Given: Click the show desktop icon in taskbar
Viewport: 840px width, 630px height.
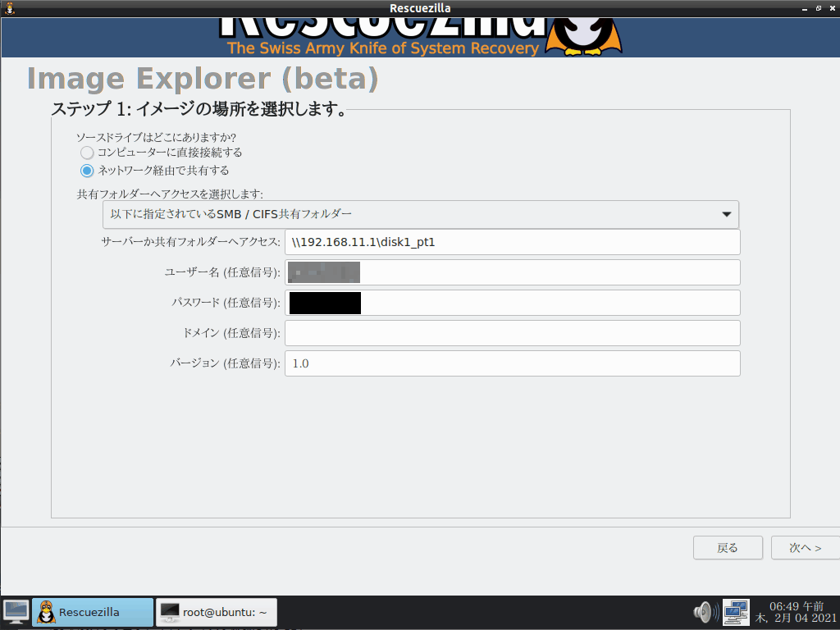Looking at the screenshot, I should tap(16, 612).
